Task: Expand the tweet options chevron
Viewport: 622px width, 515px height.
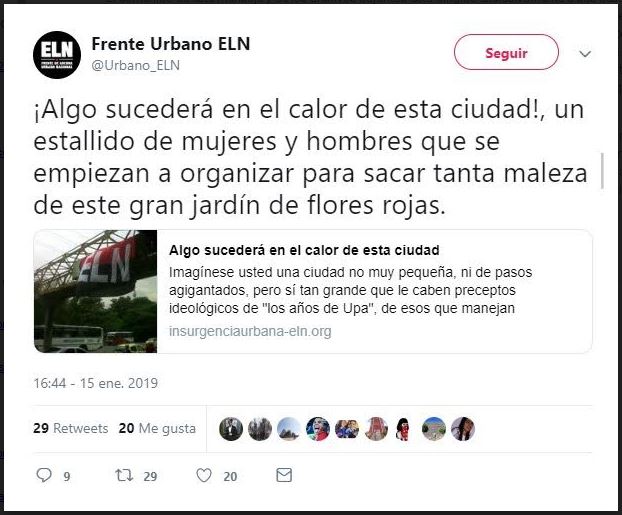Action: pos(585,54)
